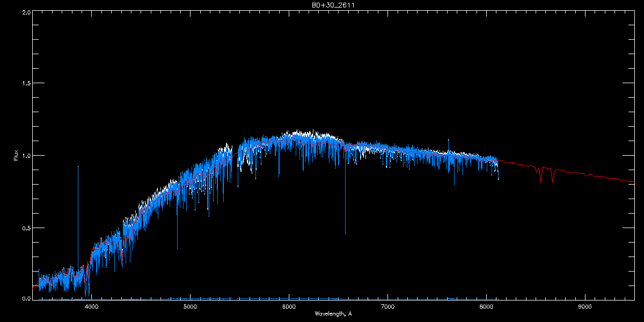
Task: Click the 1.0 flux tick label
Action: tap(26, 156)
